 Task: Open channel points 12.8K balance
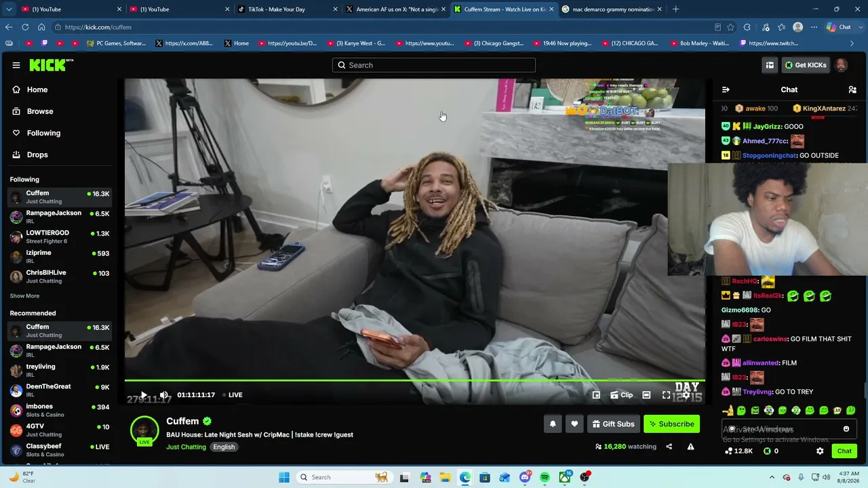738,451
